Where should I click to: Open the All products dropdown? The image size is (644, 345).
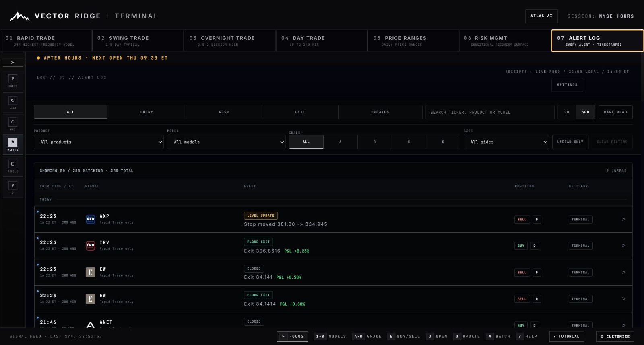99,142
